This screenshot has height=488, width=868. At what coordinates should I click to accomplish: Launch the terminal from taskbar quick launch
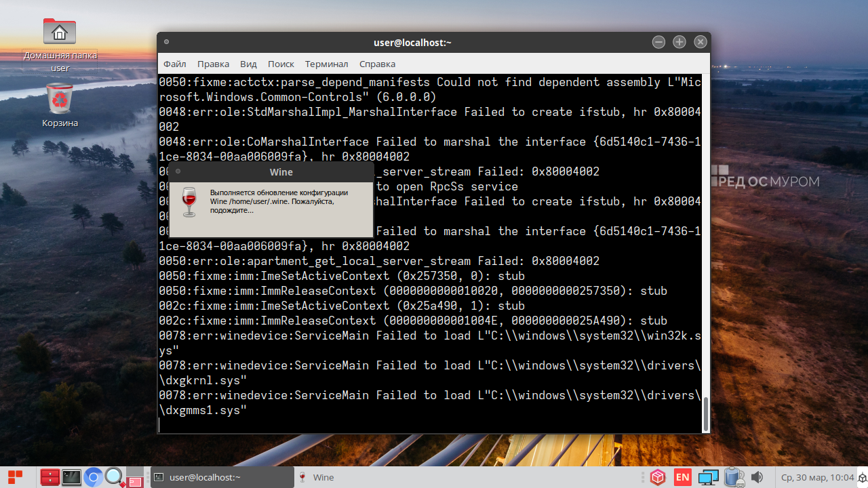coord(71,477)
